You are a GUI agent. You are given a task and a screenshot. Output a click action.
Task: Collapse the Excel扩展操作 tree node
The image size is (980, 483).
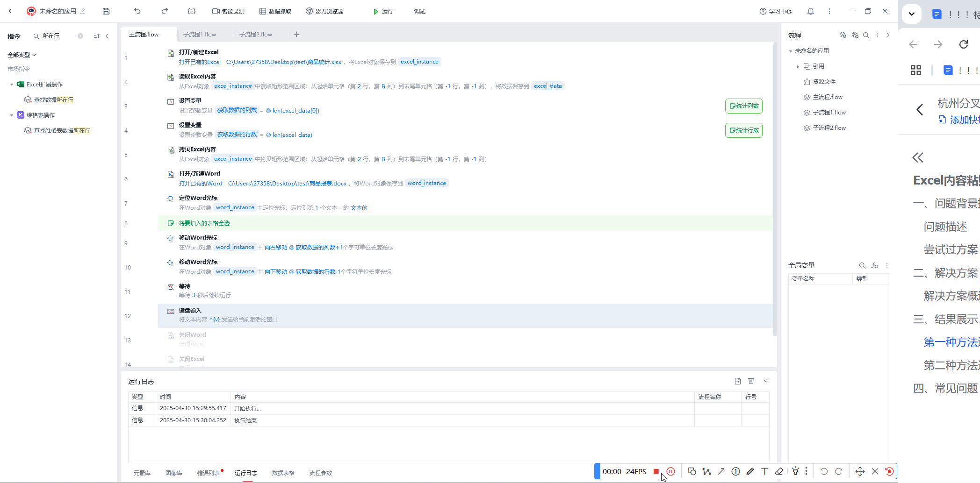pos(12,85)
